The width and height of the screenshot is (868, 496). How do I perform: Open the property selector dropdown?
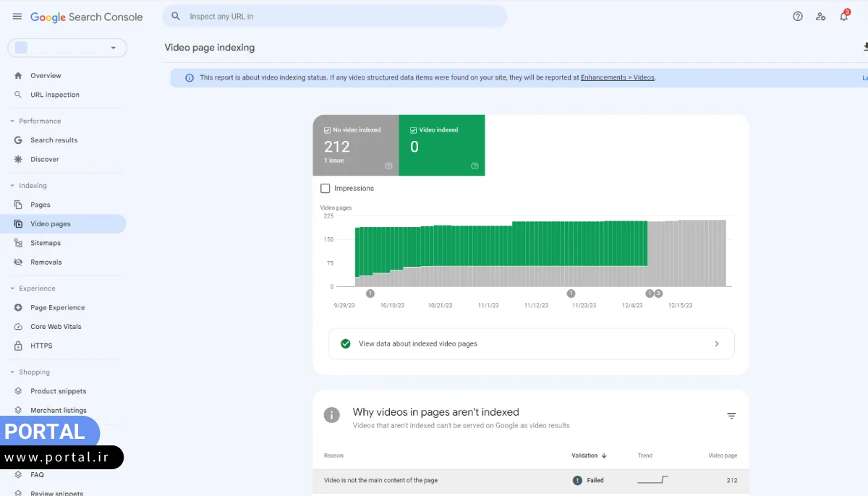click(67, 48)
